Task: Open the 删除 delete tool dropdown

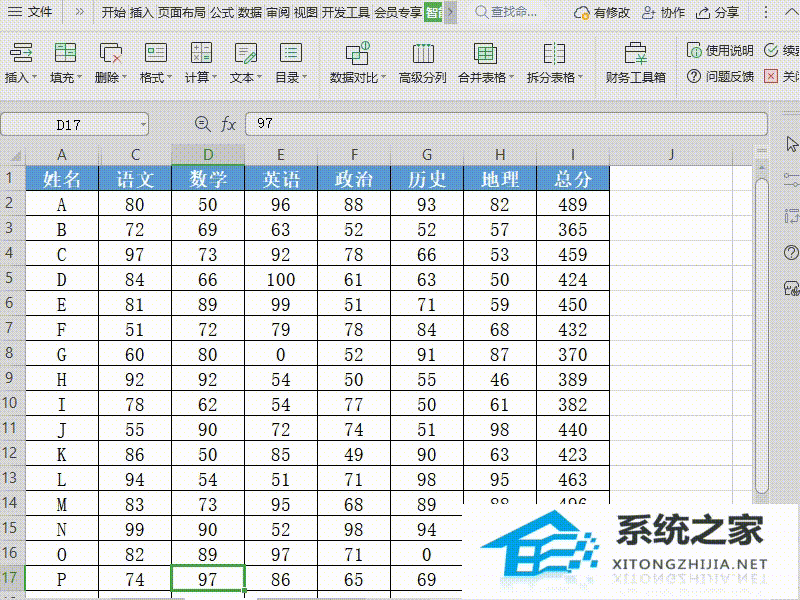Action: (111, 63)
